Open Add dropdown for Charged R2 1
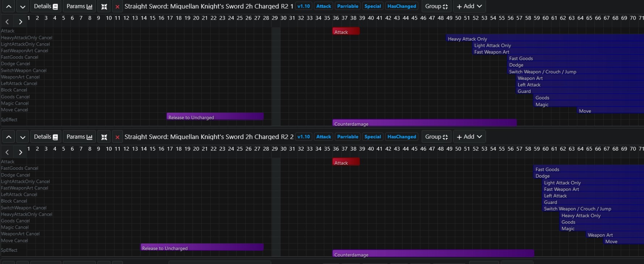This screenshot has height=264, width=644. coord(469,7)
